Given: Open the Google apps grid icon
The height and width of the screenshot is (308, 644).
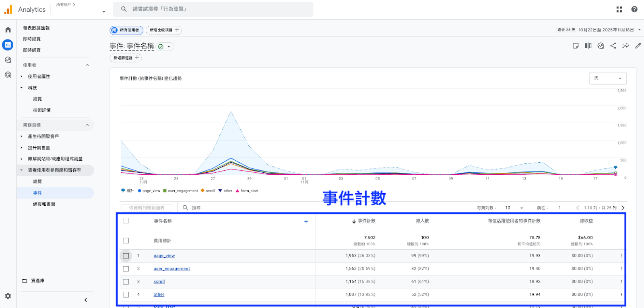Looking at the screenshot, I should [619, 9].
